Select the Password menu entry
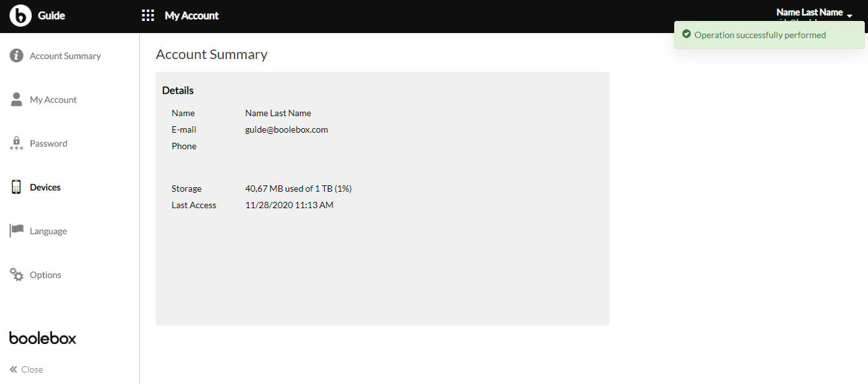This screenshot has width=868, height=384. pos(48,143)
